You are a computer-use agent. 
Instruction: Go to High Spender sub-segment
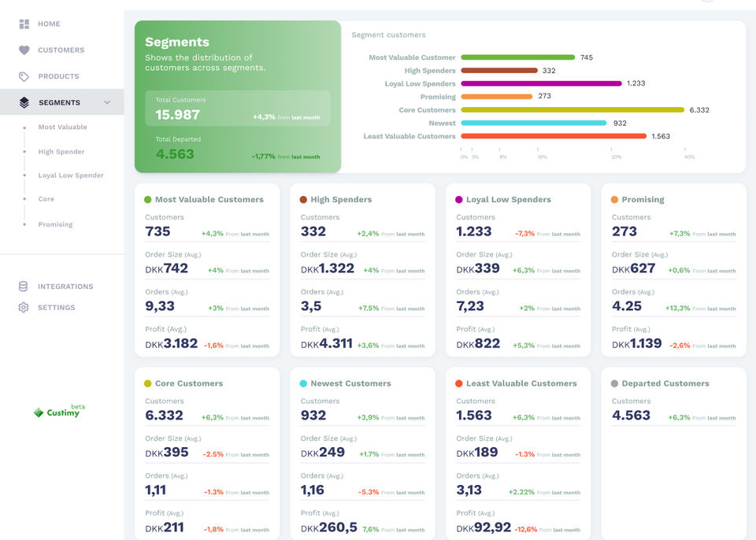click(x=61, y=151)
